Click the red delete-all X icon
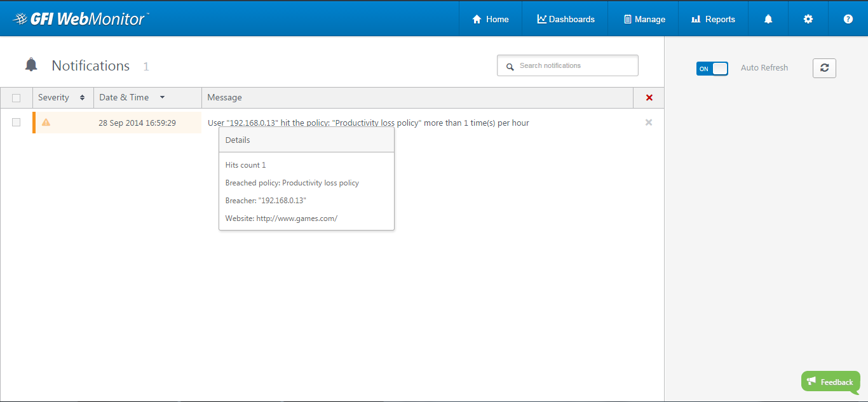868x402 pixels. 649,98
